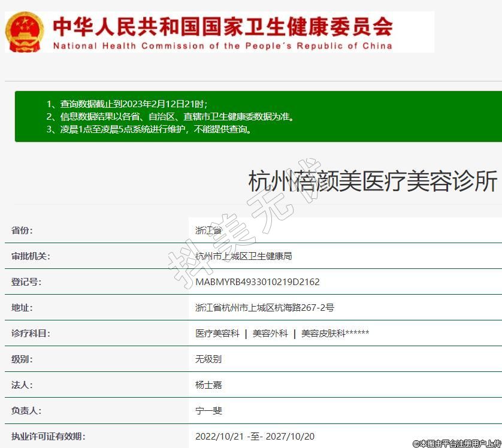
Task: Click the license validity dates 2022/10/21 -至- 2027/10/20
Action: point(255,437)
